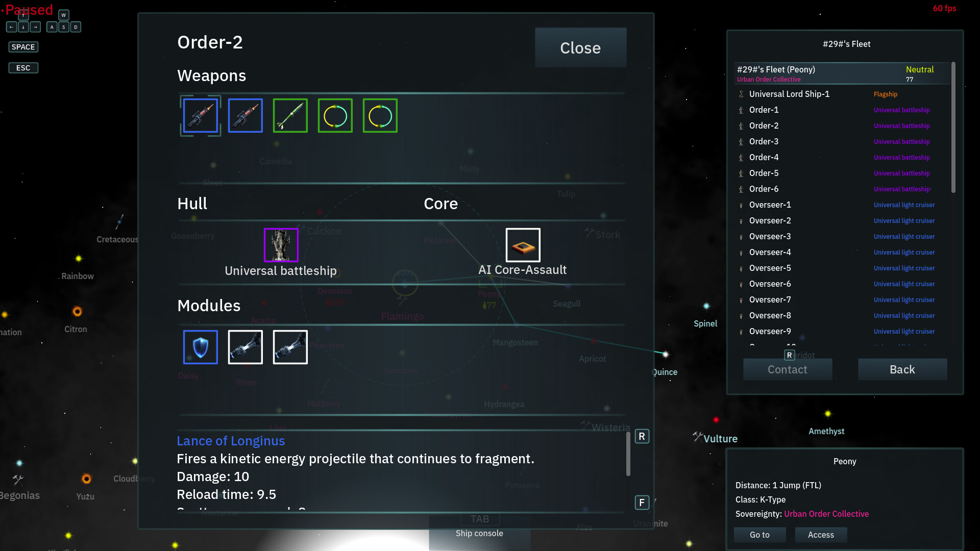Select the first green ring weapon icon
980x551 pixels.
[335, 116]
